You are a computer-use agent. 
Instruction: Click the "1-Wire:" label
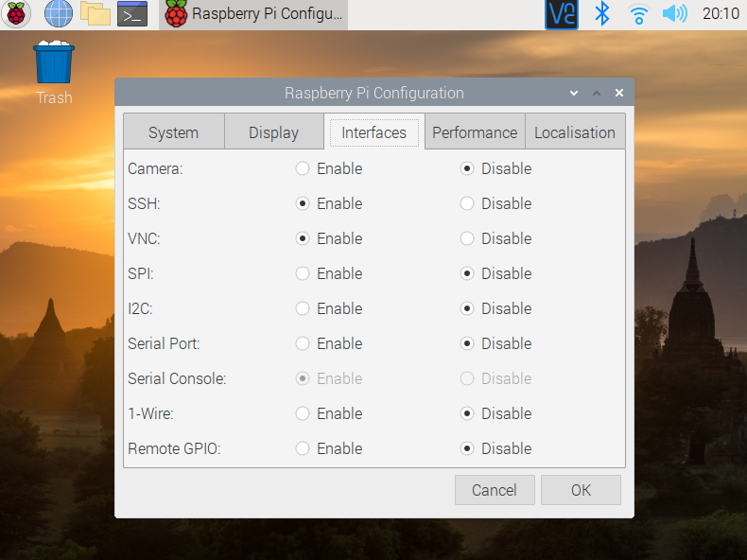tap(150, 413)
